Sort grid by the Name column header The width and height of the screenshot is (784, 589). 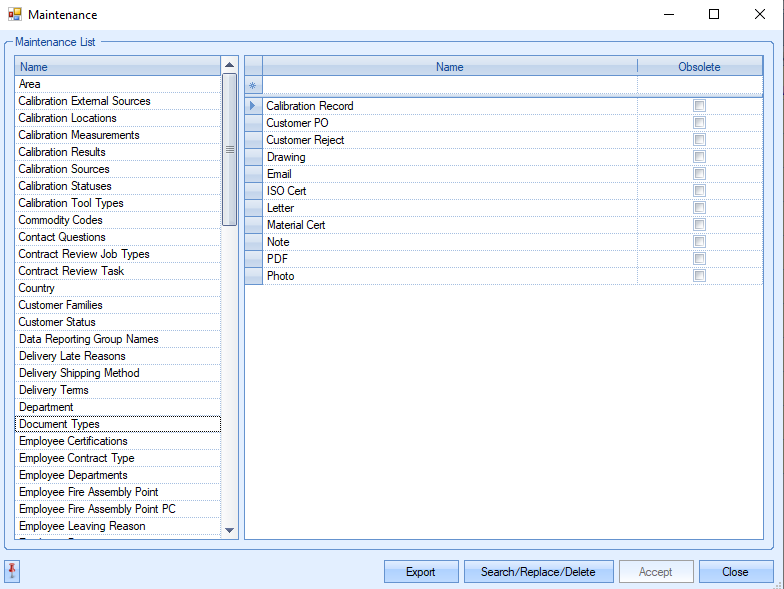[449, 67]
